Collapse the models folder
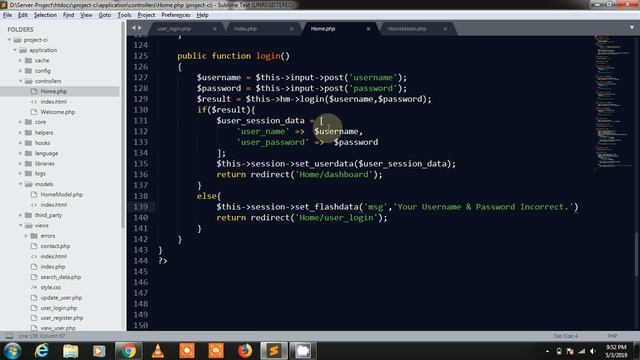 [20, 184]
